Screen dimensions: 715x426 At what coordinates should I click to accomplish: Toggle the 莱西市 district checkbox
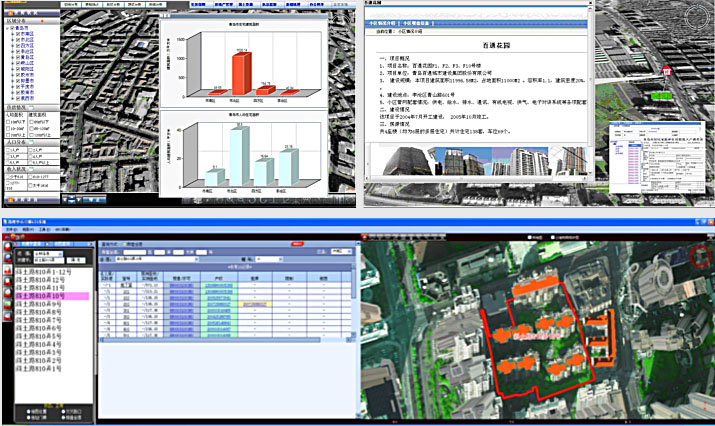coord(18,99)
